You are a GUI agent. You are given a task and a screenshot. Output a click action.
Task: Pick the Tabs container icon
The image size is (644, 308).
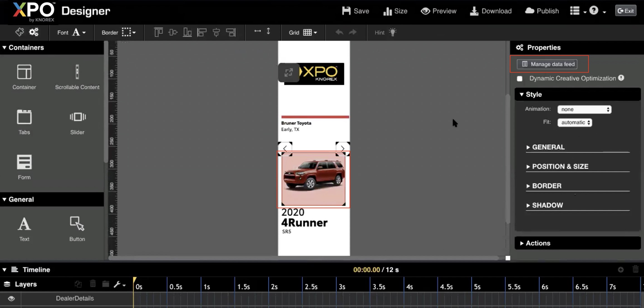24,117
